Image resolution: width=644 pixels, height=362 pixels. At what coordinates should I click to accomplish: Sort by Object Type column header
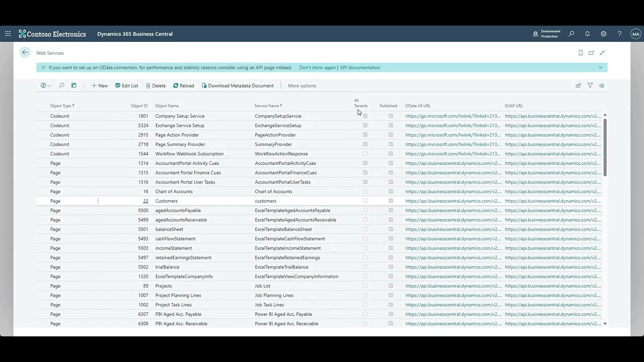click(x=62, y=106)
